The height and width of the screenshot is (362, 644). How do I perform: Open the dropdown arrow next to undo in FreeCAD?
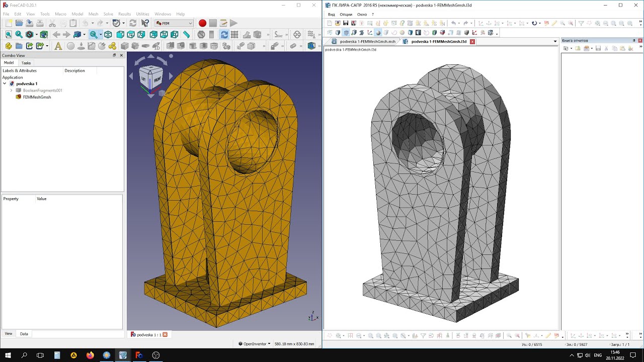[x=93, y=23]
